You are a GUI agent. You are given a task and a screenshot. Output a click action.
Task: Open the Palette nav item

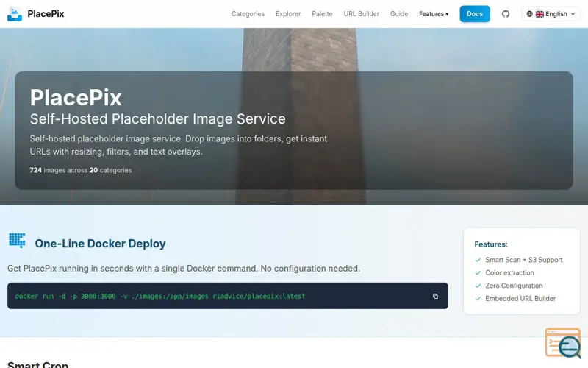coord(322,14)
